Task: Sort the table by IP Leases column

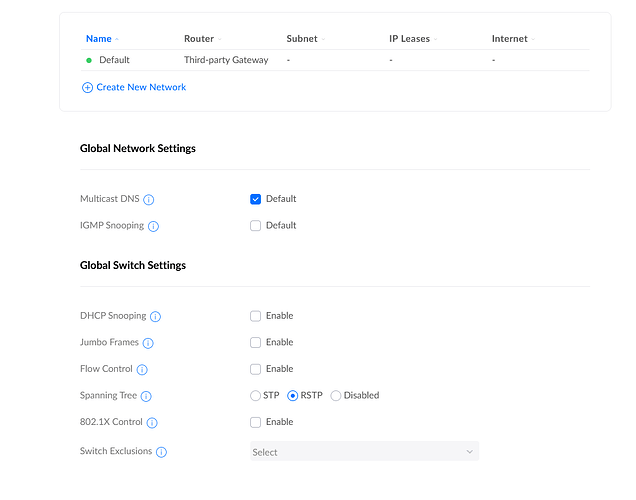Action: 409,39
